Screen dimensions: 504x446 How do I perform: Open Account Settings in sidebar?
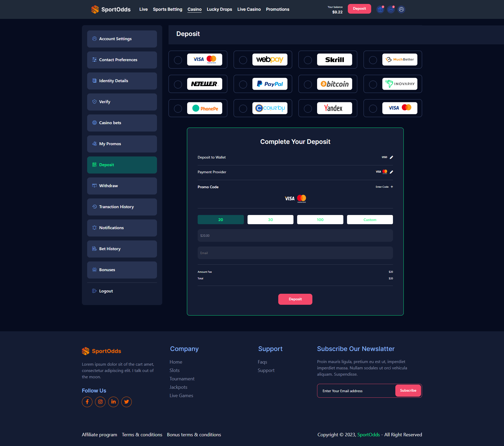[x=122, y=39]
